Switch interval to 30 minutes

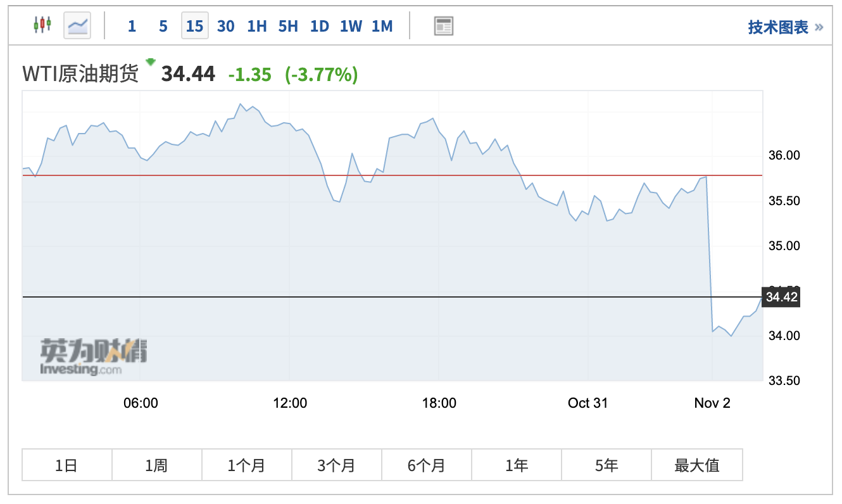(226, 26)
